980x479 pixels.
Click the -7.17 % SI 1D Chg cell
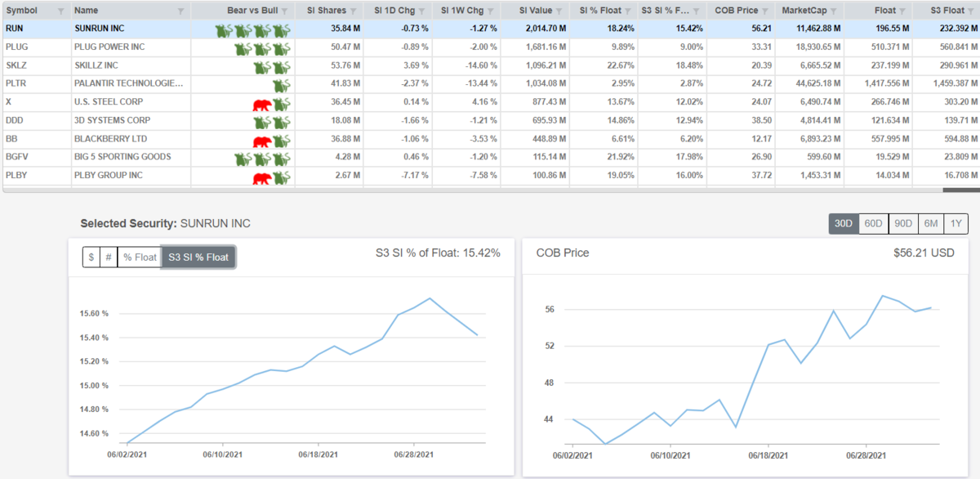[x=399, y=175]
